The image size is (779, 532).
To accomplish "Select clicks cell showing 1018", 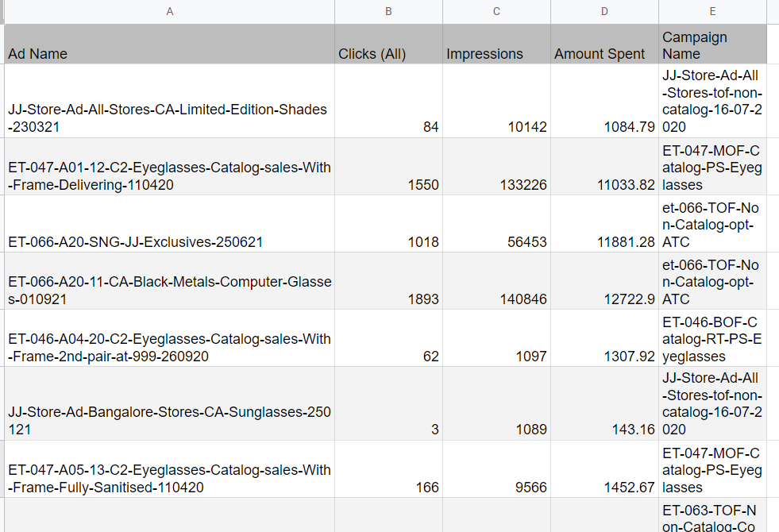I will (x=388, y=224).
